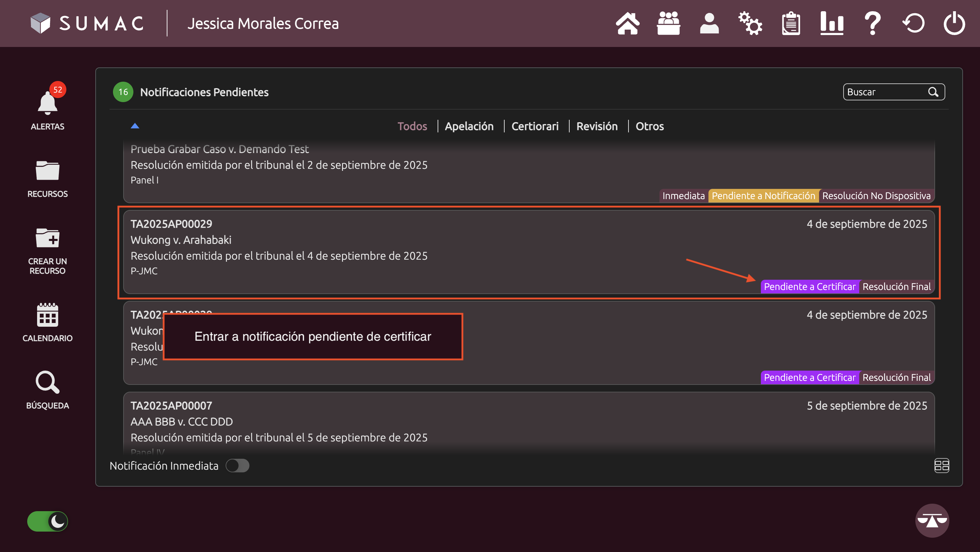
Task: Switch the grid view layout icon
Action: pos(941,465)
